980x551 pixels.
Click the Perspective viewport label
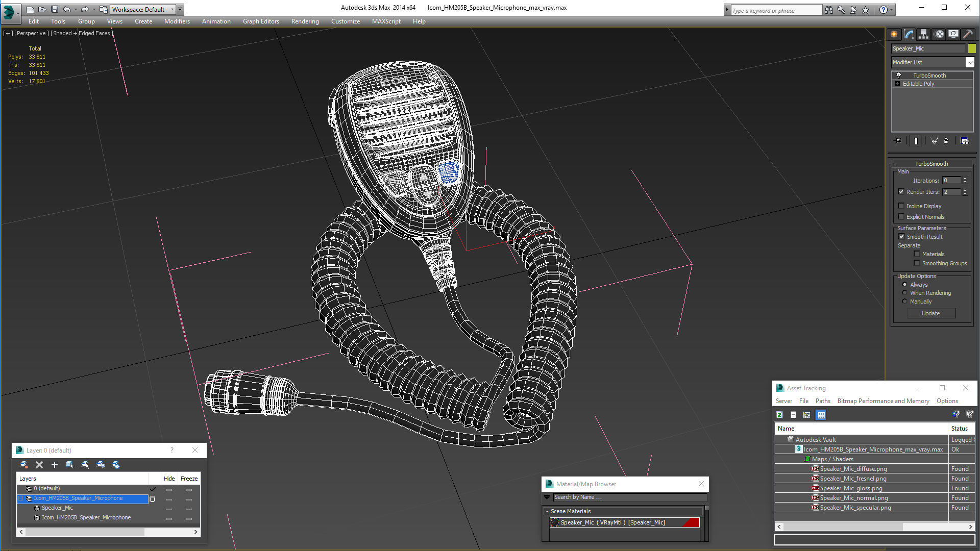click(x=32, y=33)
